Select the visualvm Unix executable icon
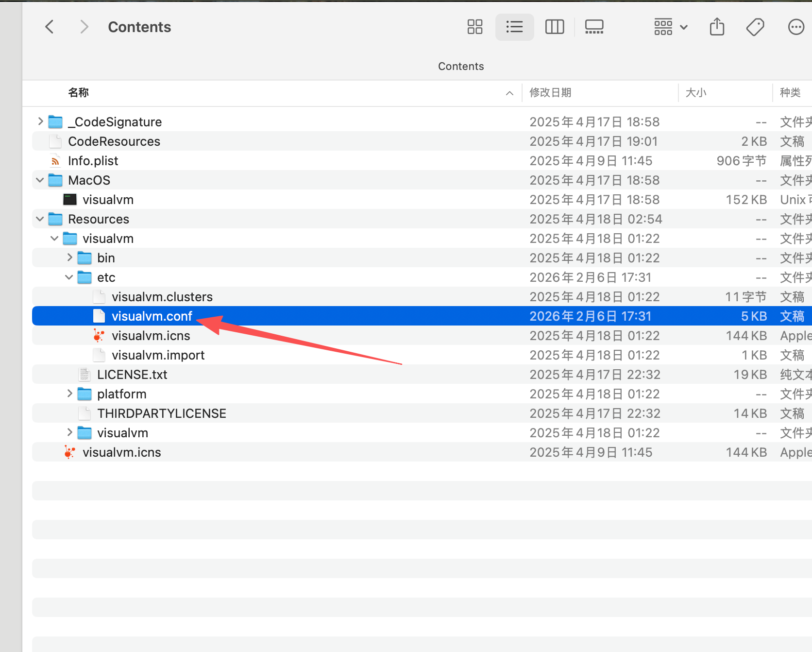This screenshot has width=812, height=652. point(70,199)
